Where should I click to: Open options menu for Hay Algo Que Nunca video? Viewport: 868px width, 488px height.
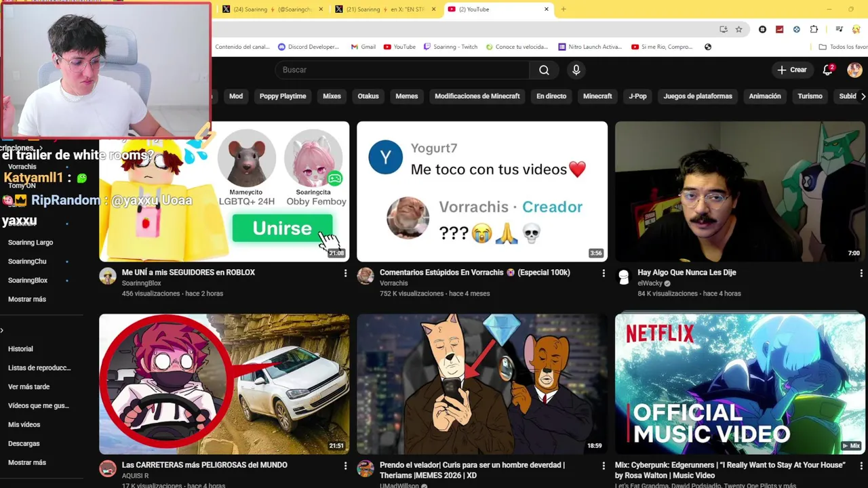[861, 273]
